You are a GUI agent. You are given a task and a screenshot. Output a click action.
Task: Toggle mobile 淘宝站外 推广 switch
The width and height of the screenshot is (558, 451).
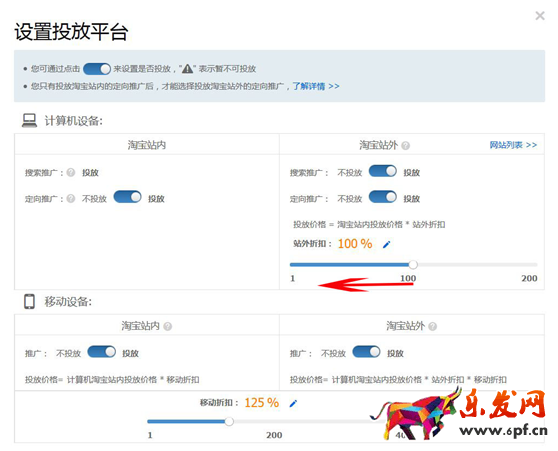[367, 352]
